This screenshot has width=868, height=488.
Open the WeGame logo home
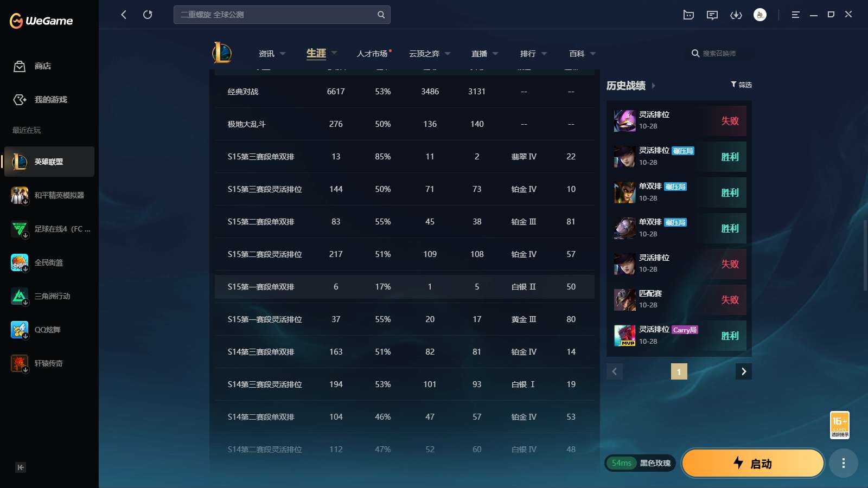41,20
